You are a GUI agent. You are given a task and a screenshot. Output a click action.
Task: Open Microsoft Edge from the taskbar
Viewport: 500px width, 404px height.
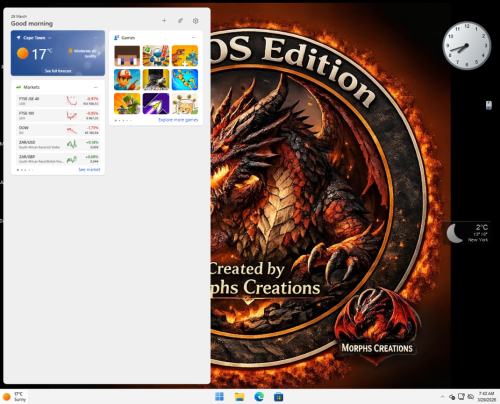click(x=259, y=396)
